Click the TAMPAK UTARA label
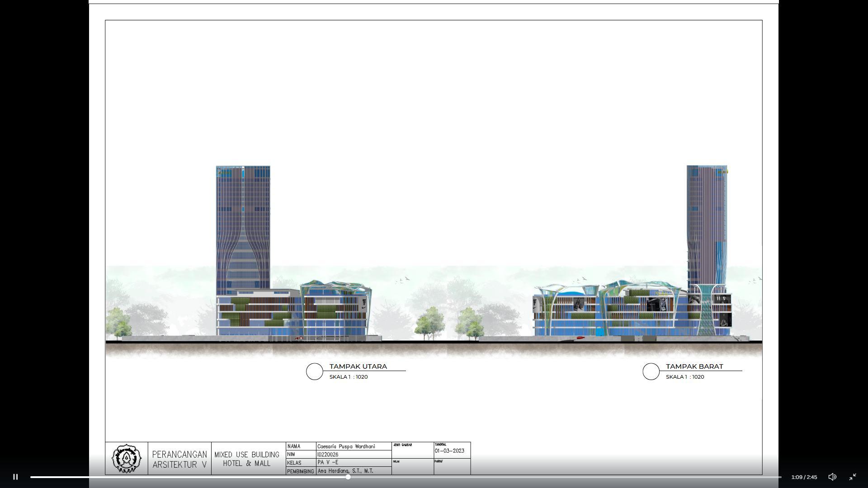The image size is (868, 488). [358, 366]
